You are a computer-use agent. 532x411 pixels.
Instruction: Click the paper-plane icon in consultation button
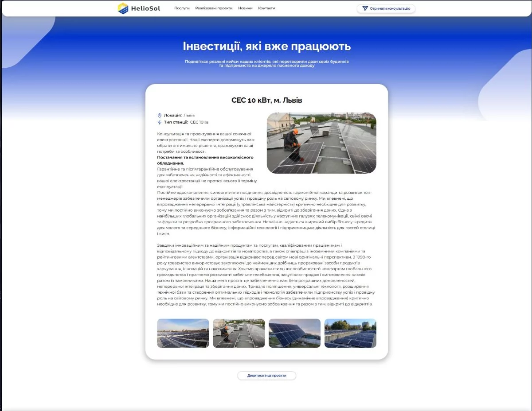365,8
